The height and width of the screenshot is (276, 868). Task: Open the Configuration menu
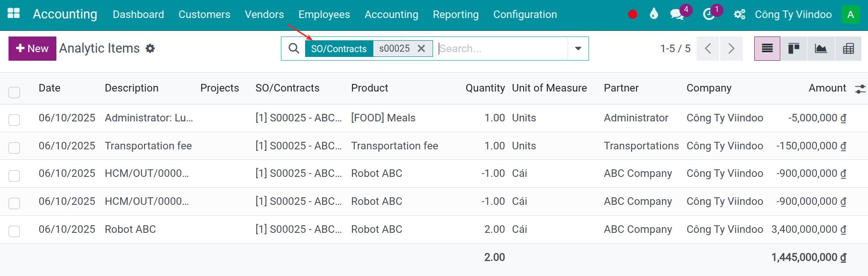tap(525, 14)
